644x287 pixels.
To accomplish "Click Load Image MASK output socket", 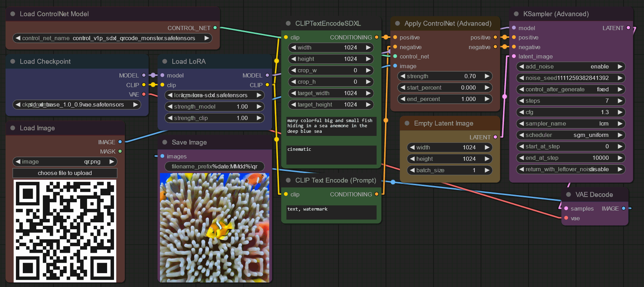I will pyautogui.click(x=120, y=151).
